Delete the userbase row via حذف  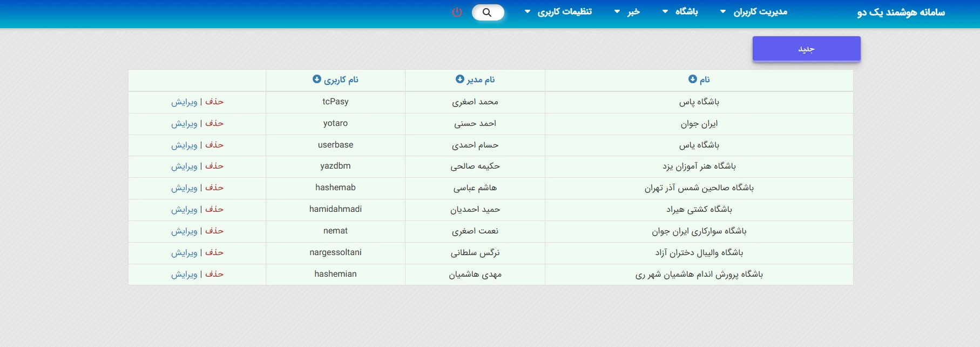[x=214, y=145]
